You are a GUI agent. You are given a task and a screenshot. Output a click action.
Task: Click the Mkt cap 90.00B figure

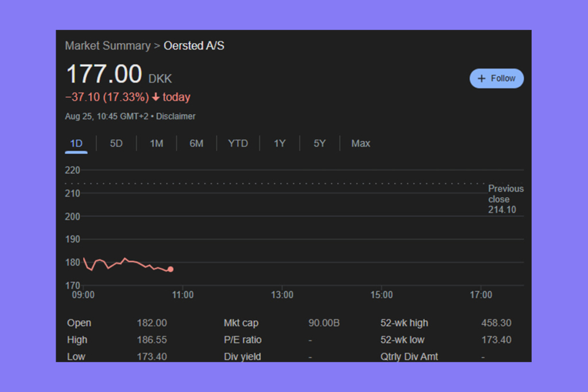(324, 323)
